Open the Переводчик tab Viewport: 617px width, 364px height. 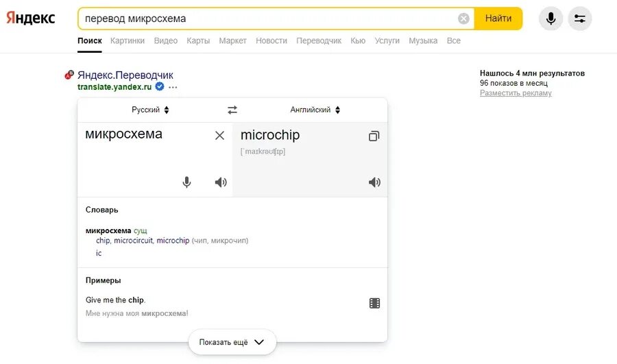[x=319, y=40]
